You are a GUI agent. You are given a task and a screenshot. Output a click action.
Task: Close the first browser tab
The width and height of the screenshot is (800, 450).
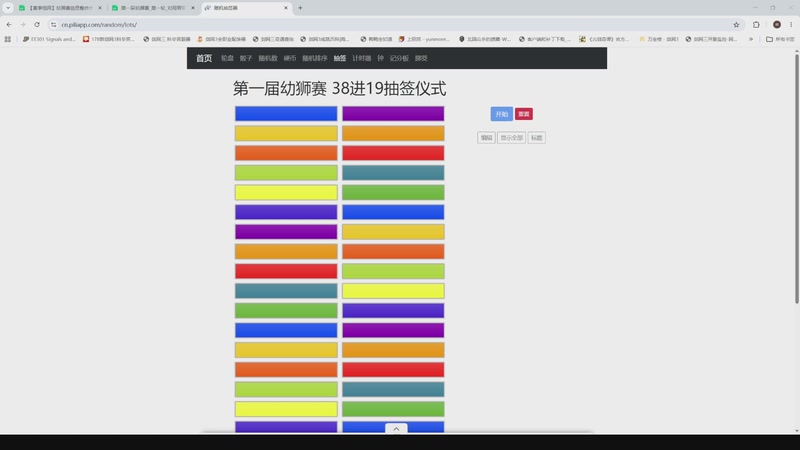click(x=99, y=8)
